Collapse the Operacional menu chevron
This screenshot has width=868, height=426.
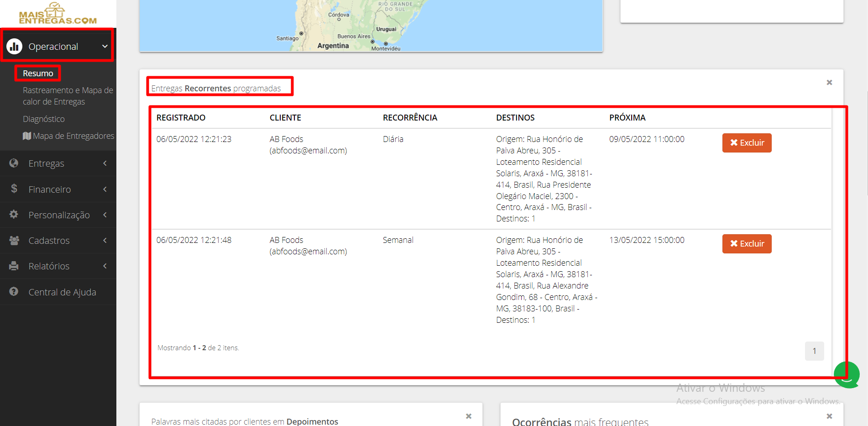(105, 46)
